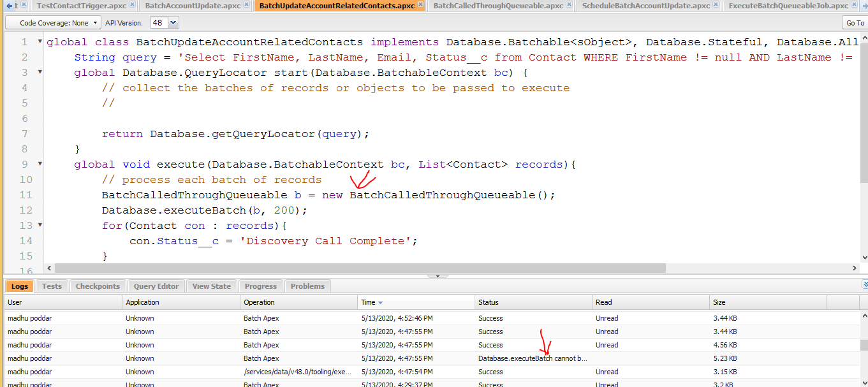Screen dimensions: 868x387
Task: Open the View State tab
Action: [211, 286]
